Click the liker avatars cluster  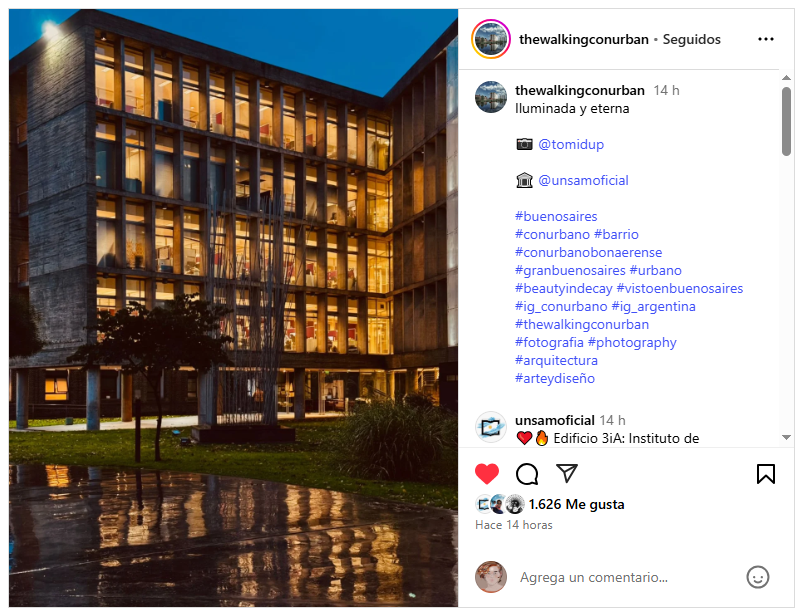[499, 504]
